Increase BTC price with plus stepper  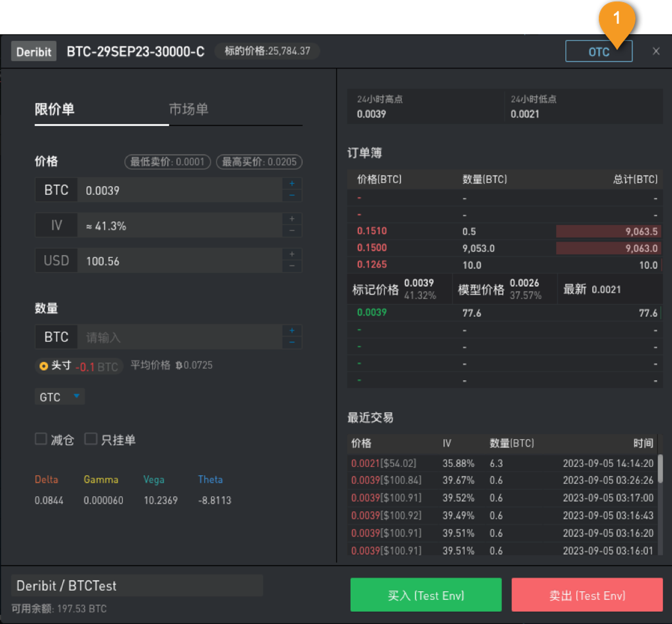(292, 184)
